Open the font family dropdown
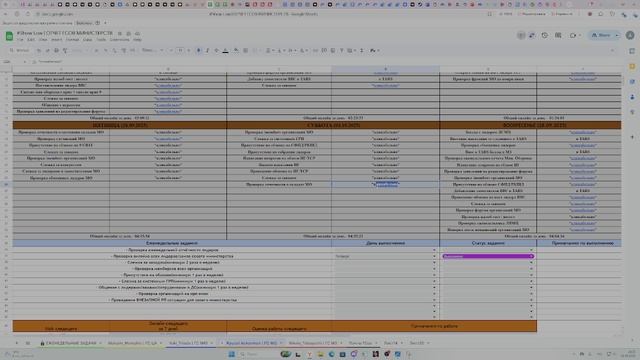The width and height of the screenshot is (640, 360). 153,51
